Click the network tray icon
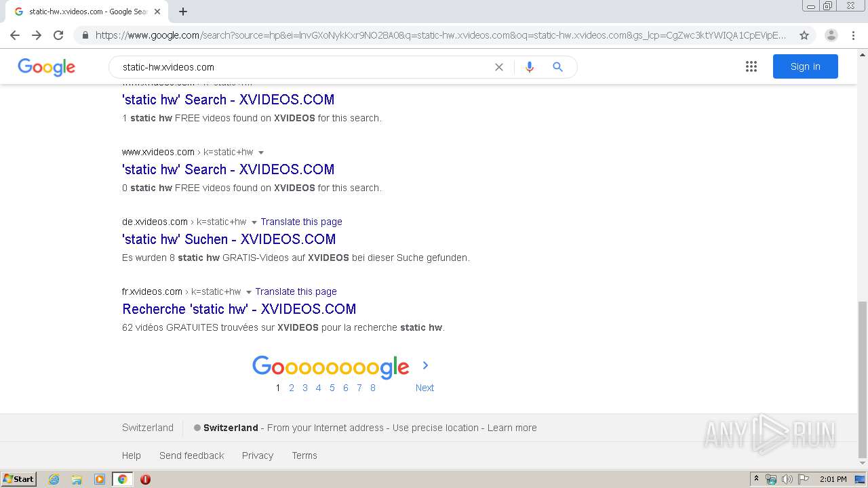Viewport: 868px width, 488px height. tap(771, 479)
